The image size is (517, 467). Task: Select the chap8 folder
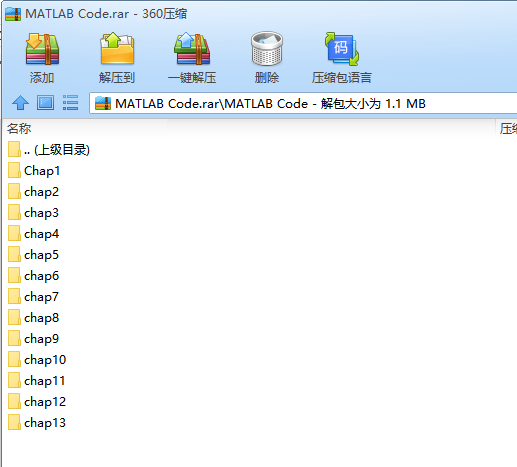pos(34,318)
